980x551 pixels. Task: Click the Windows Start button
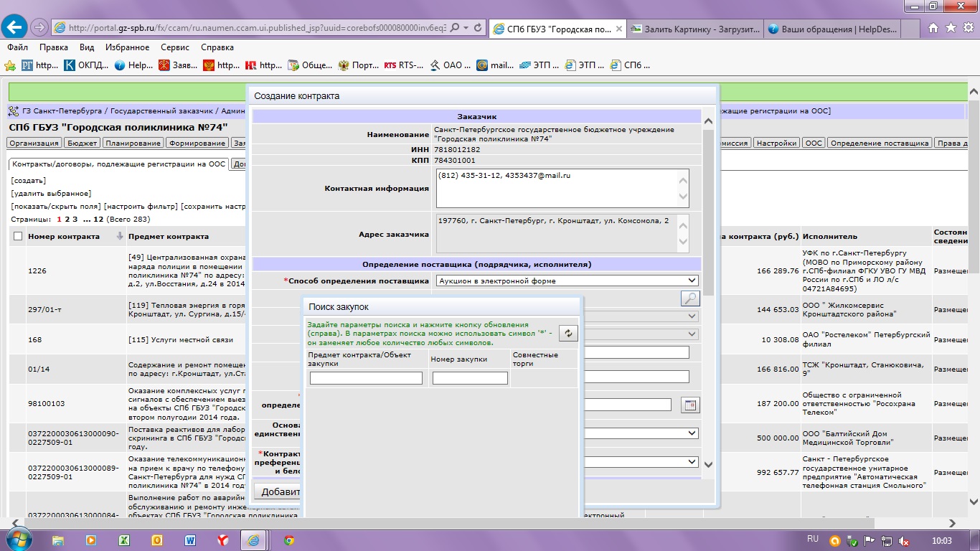pyautogui.click(x=18, y=540)
